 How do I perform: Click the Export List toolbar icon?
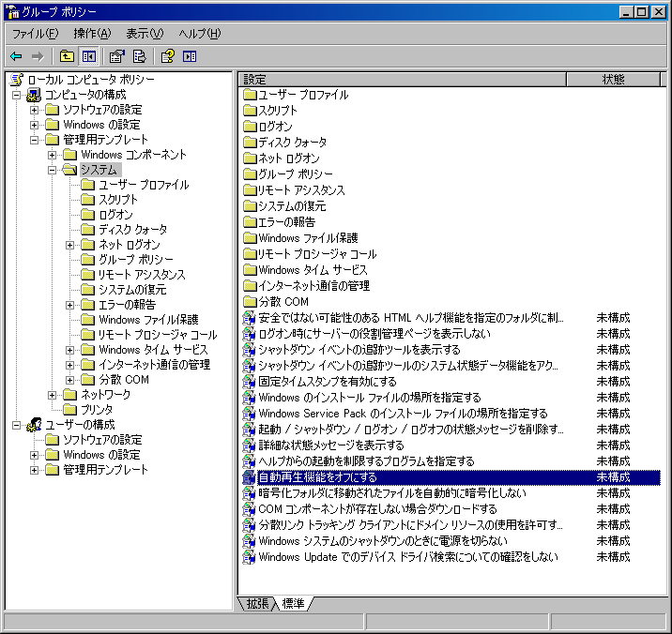[x=139, y=56]
